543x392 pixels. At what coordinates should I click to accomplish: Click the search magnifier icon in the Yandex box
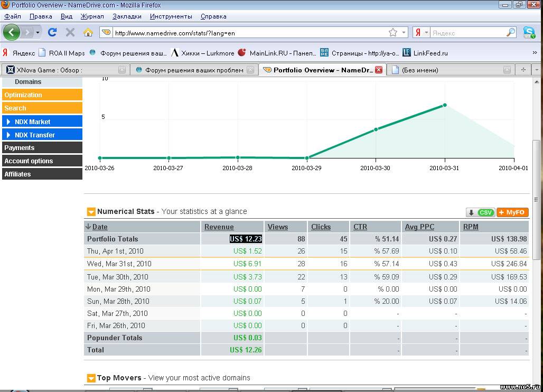point(510,33)
